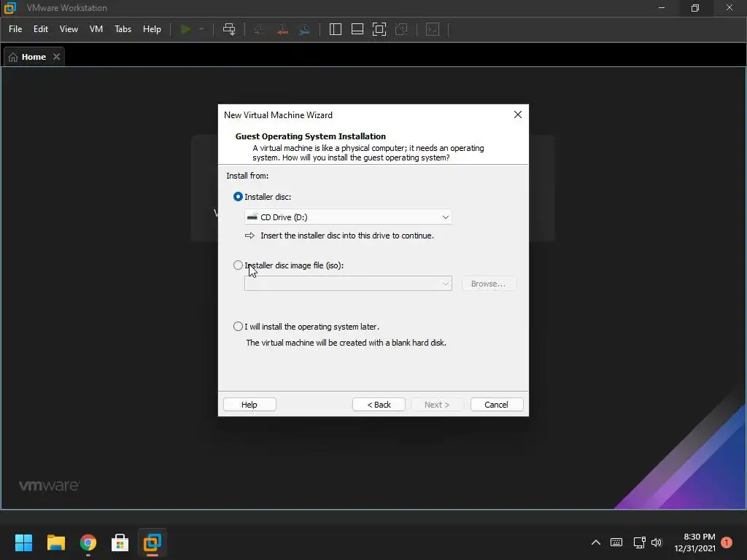747x560 pixels.
Task: Choose I will install the operating system later
Action: tap(238, 327)
